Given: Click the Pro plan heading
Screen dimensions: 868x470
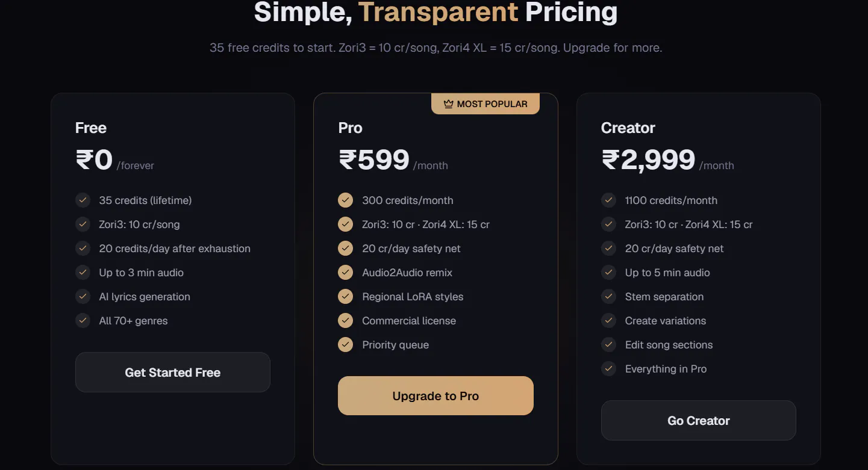Looking at the screenshot, I should click(351, 128).
